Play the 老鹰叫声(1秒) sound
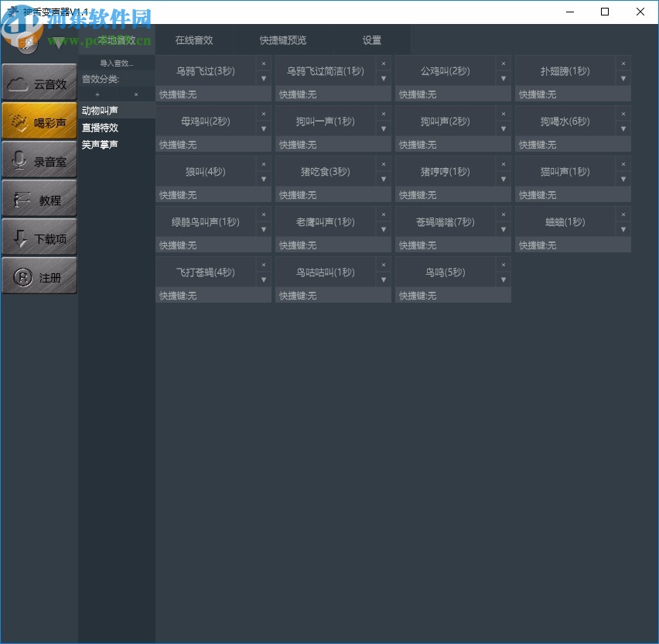Image resolution: width=659 pixels, height=644 pixels. [x=326, y=221]
